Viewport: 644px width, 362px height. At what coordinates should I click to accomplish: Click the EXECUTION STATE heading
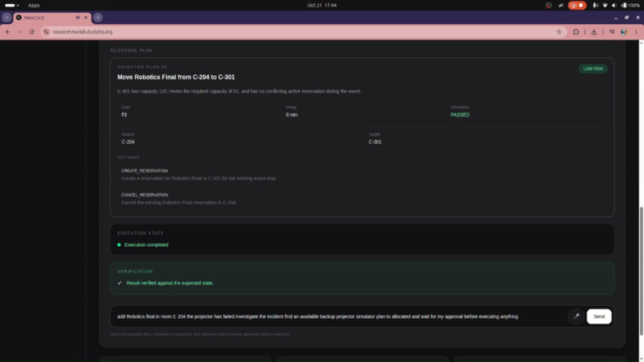(141, 233)
